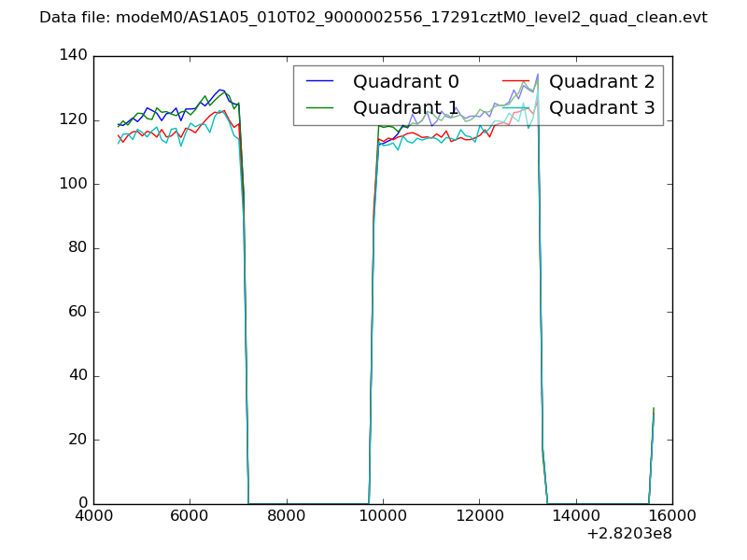
Task: Select the green line swatch in legend
Action: [321, 107]
